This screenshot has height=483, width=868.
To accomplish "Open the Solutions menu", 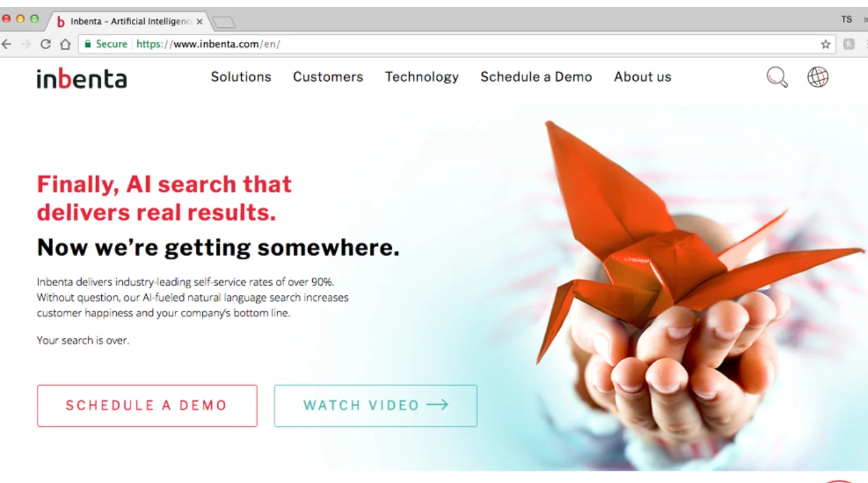I will pos(241,77).
